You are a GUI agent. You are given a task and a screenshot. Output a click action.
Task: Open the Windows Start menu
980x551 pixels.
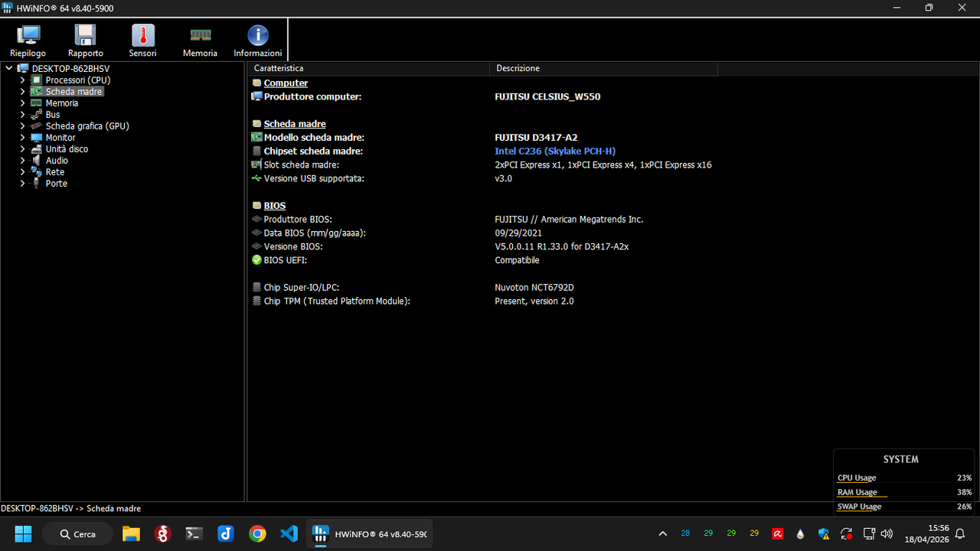23,533
